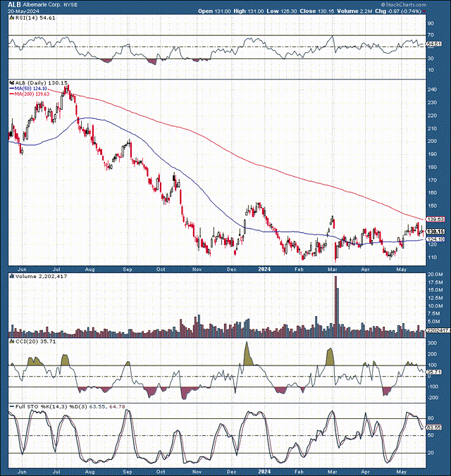Click the Open 131.00 value
Image resolution: width=451 pixels, height=476 pixels.
(x=214, y=11)
